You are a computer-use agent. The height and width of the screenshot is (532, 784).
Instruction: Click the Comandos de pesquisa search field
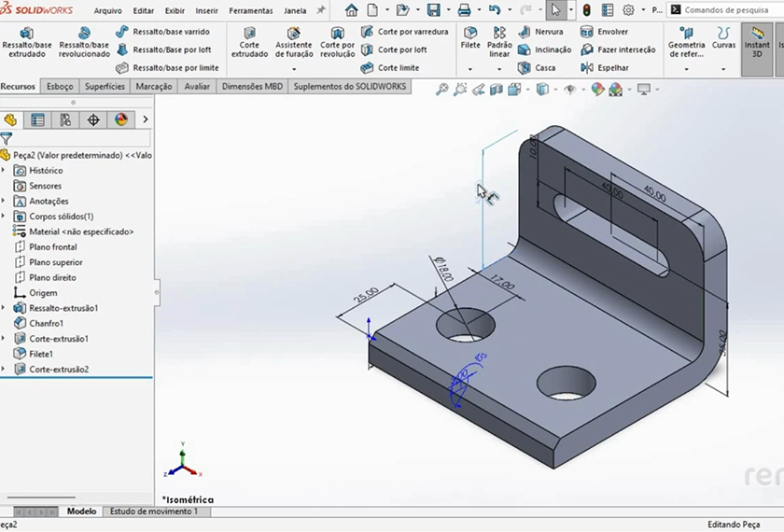[728, 10]
